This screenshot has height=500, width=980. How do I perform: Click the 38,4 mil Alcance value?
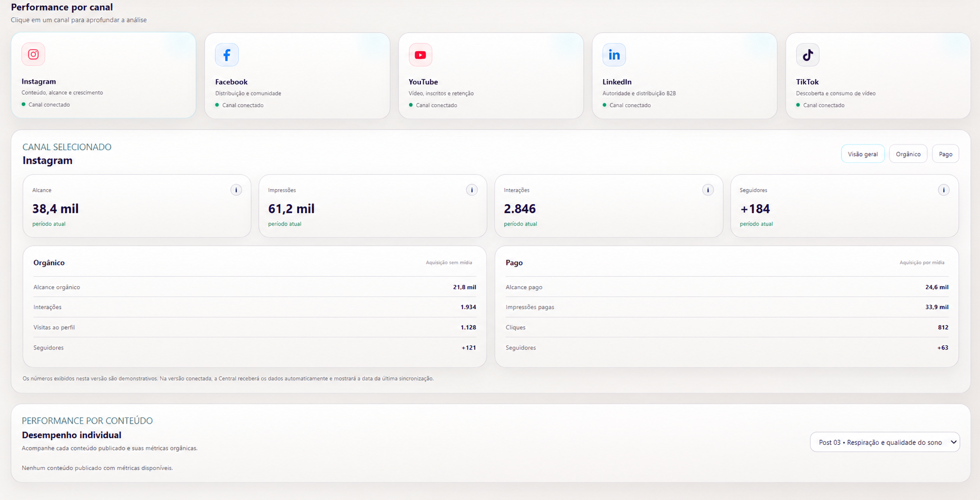click(x=55, y=209)
